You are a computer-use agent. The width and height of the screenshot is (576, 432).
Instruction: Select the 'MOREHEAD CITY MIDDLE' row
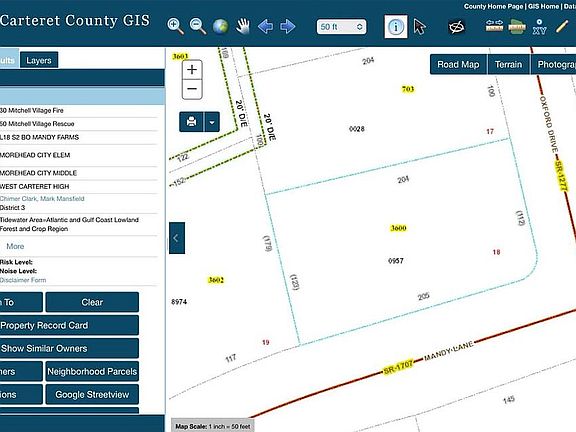[x=78, y=173]
